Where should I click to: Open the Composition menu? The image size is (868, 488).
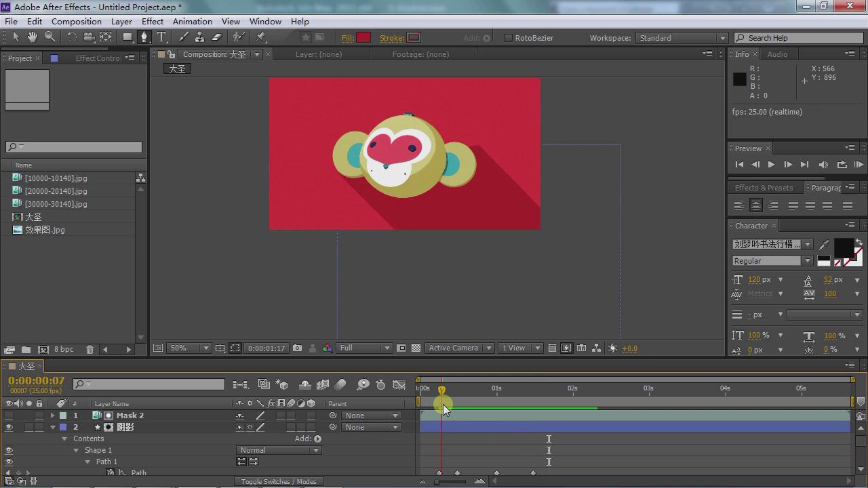point(76,21)
